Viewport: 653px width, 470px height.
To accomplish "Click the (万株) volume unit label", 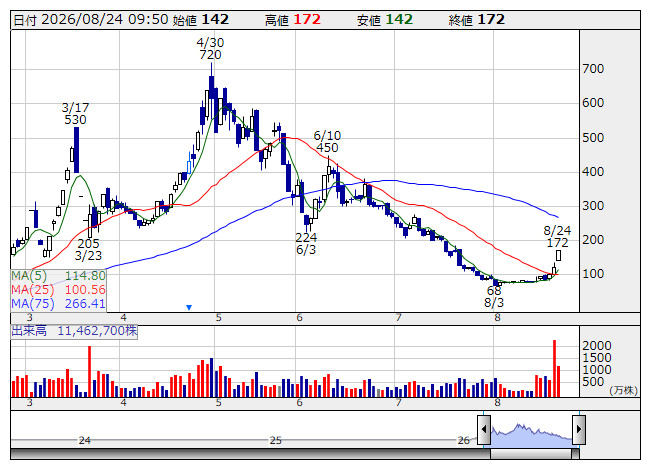I will click(x=623, y=390).
